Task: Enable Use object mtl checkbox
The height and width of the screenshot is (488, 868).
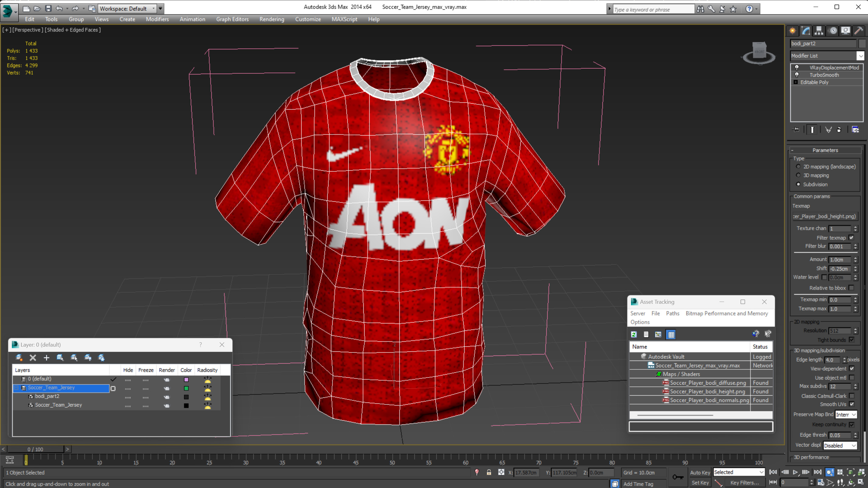Action: click(x=852, y=378)
